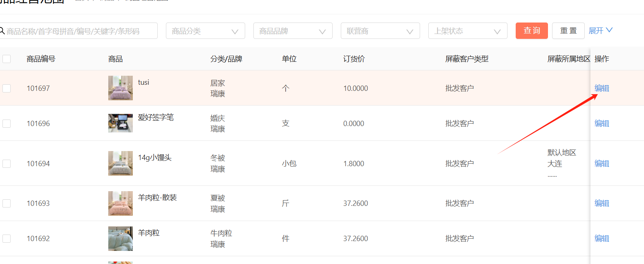
Task: Focus the product name/pinyin/code search field
Action: [x=78, y=31]
